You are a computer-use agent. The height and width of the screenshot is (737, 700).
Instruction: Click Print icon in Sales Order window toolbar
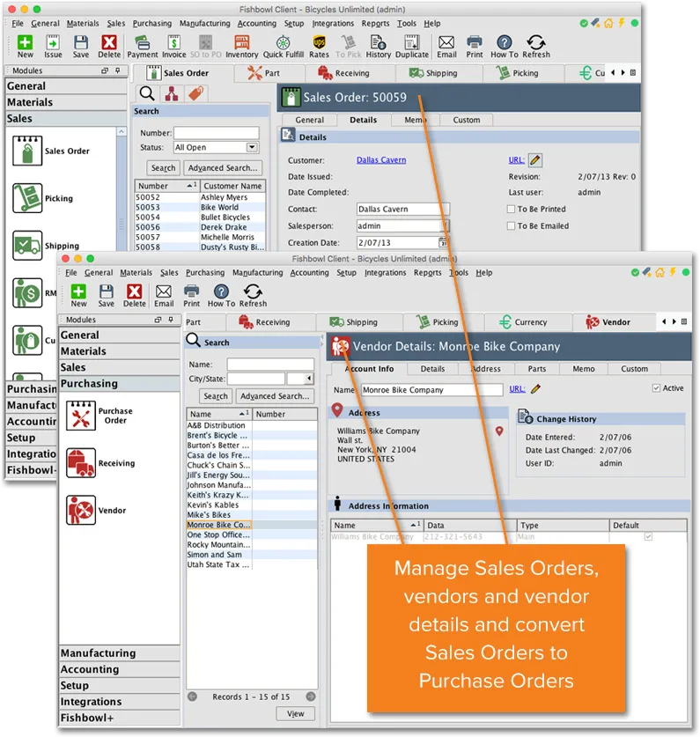[x=475, y=47]
